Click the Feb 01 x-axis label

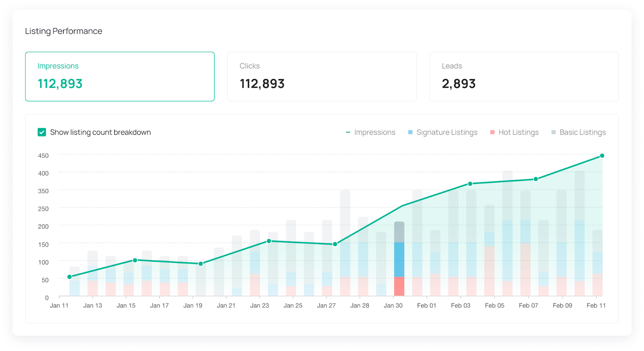(x=427, y=306)
